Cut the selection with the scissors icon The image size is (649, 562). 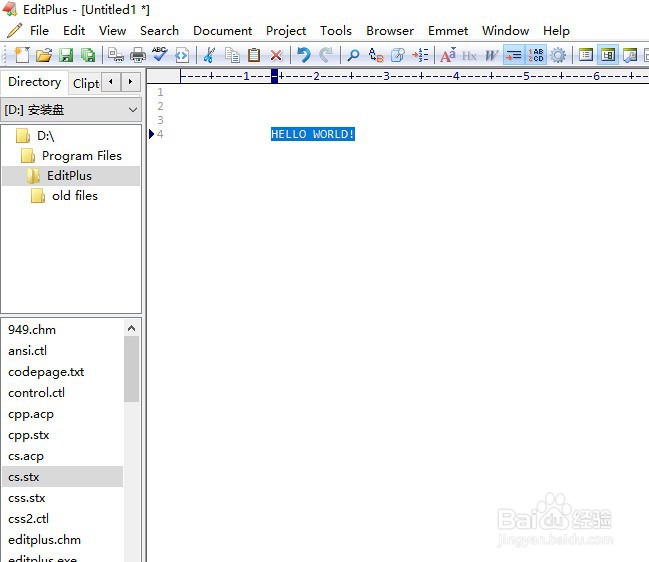209,55
